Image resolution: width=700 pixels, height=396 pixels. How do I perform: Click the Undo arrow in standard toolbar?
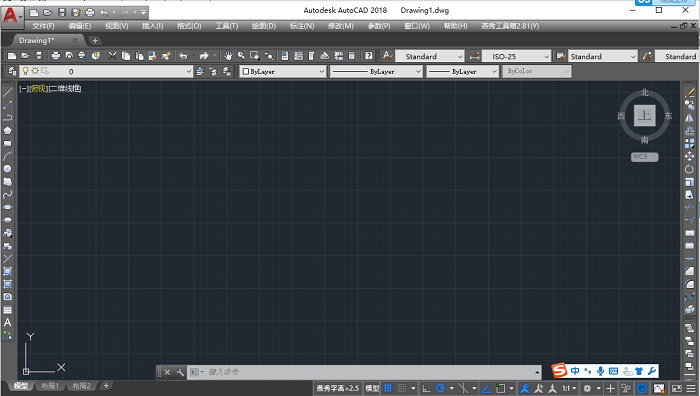click(x=183, y=56)
